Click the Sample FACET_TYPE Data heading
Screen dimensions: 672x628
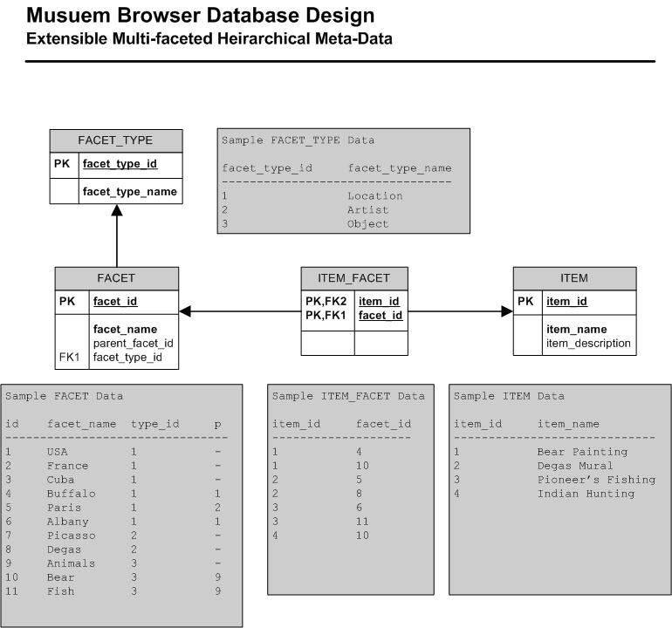[298, 140]
